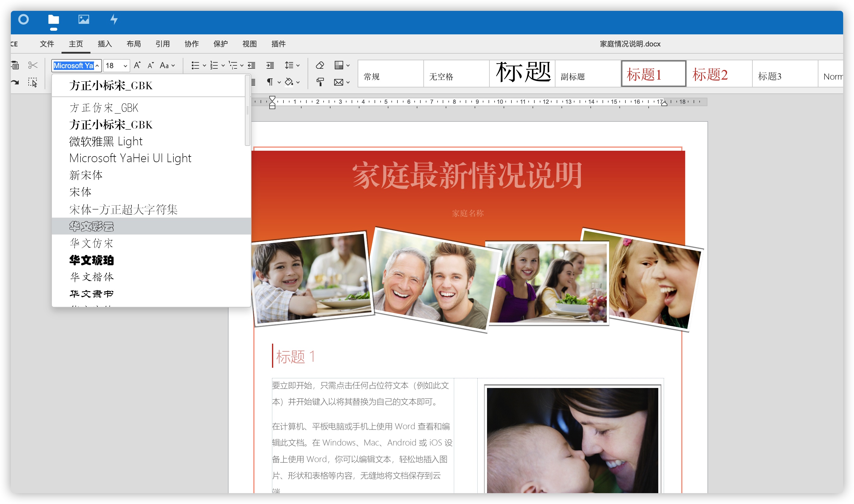Image resolution: width=854 pixels, height=504 pixels.
Task: Expand the Mail Merge dropdown arrow
Action: [348, 83]
